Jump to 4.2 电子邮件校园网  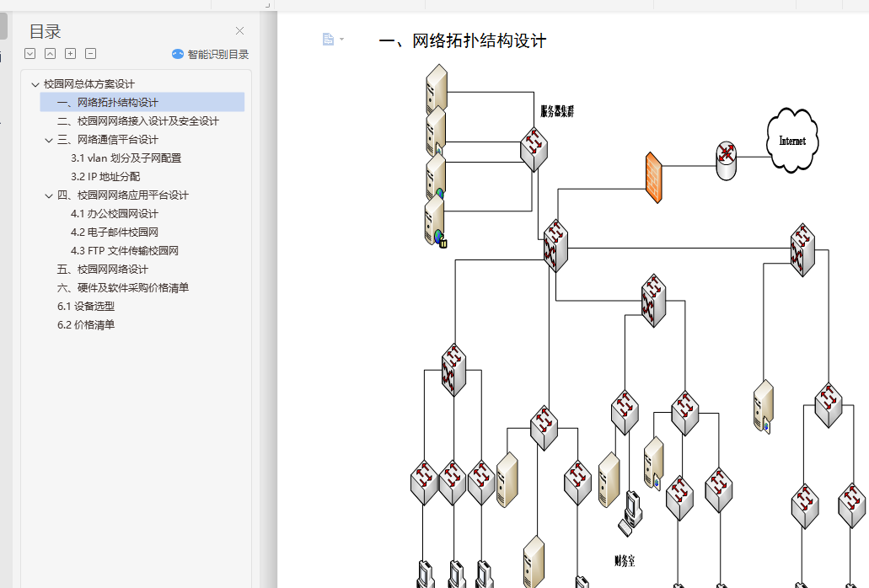coord(114,232)
